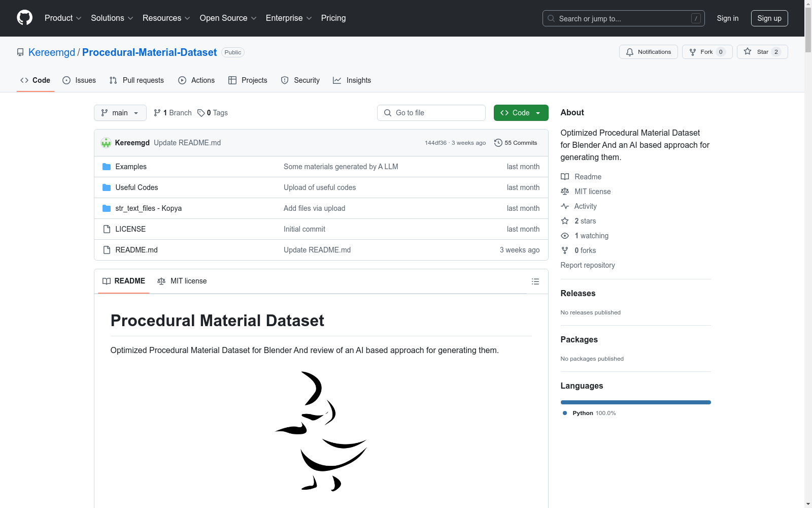Click the commits history clock icon
Viewport: 812px width, 508px height.
point(498,143)
